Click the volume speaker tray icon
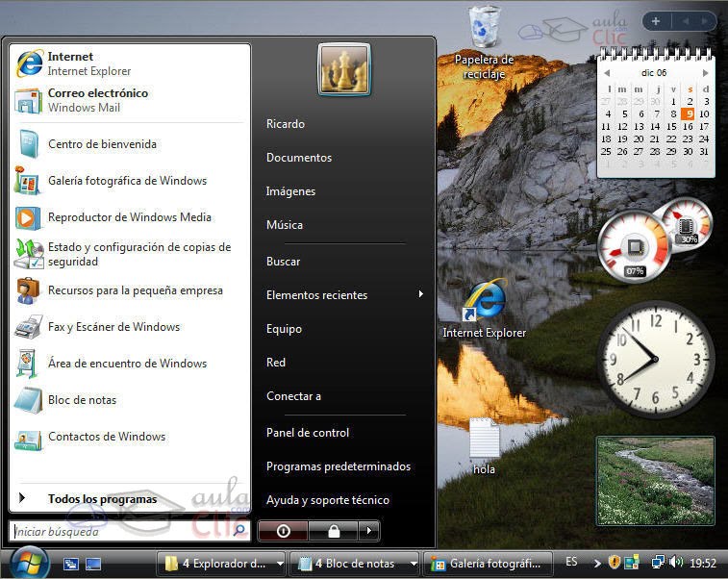The width and height of the screenshot is (728, 579). [x=676, y=563]
